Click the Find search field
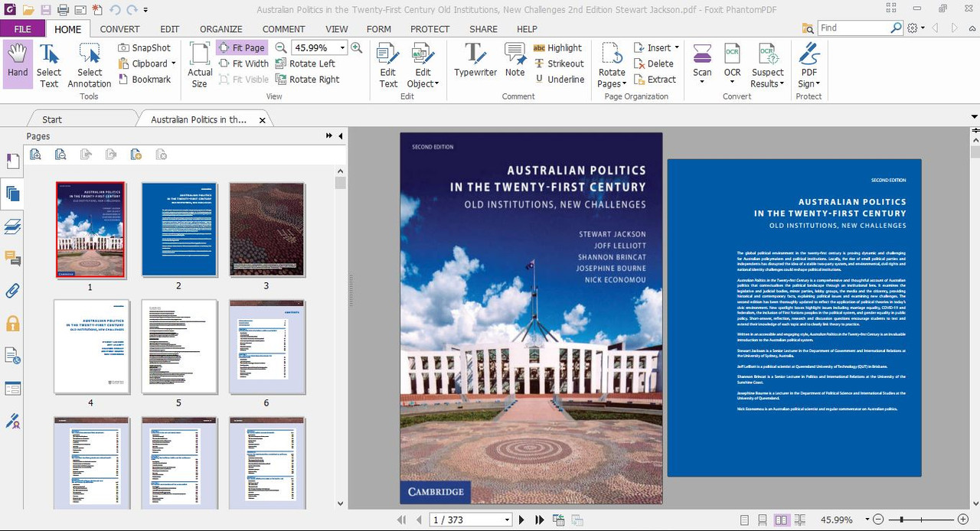This screenshot has width=980, height=531. [861, 28]
